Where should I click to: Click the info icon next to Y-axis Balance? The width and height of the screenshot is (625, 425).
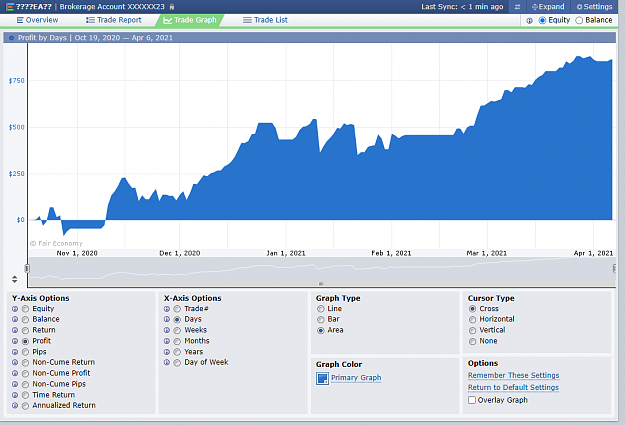15,319
